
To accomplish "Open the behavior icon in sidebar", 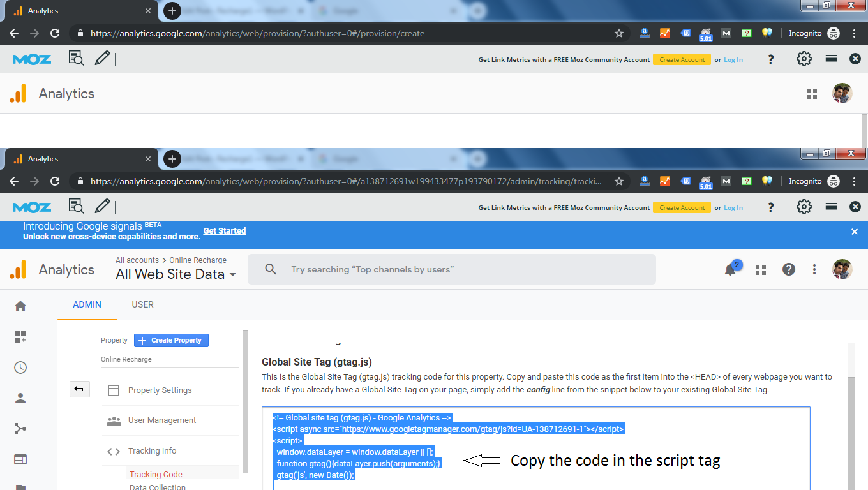I will tap(20, 459).
